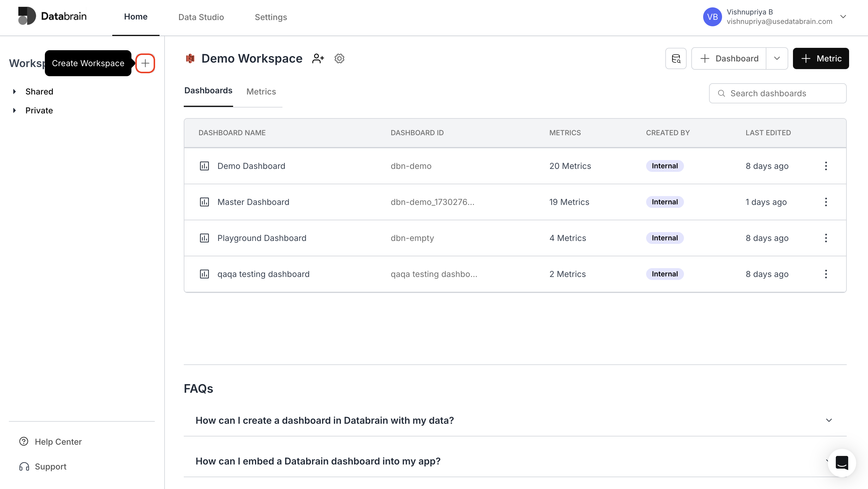Screen dimensions: 868x489
Task: Click the plus icon to create workspace
Action: [x=145, y=63]
